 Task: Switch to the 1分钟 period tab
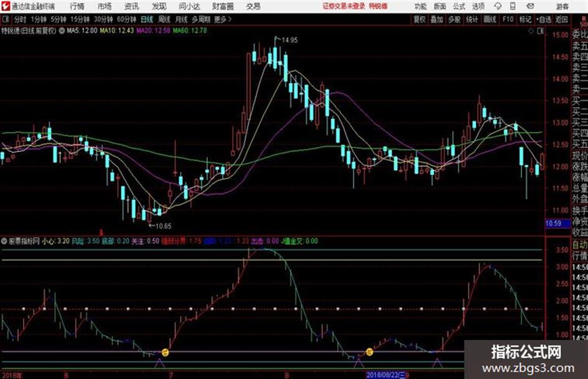pos(39,19)
